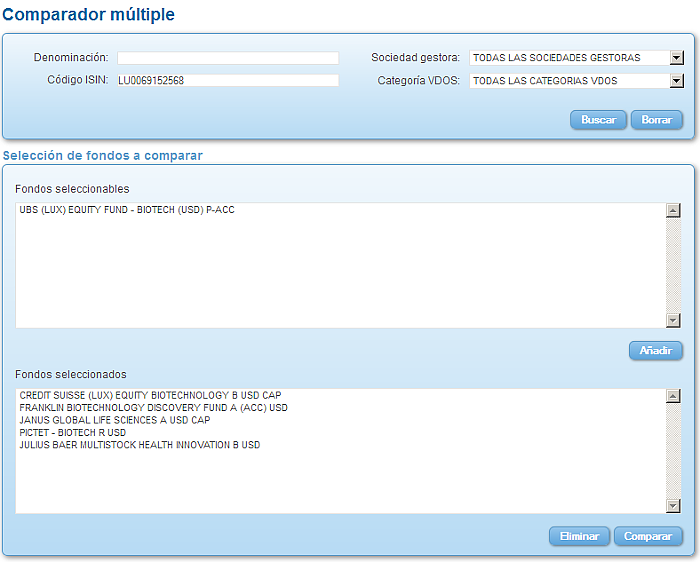Image resolution: width=700 pixels, height=562 pixels.
Task: Click the Fondos seleccionados scrollbar track
Action: click(673, 450)
